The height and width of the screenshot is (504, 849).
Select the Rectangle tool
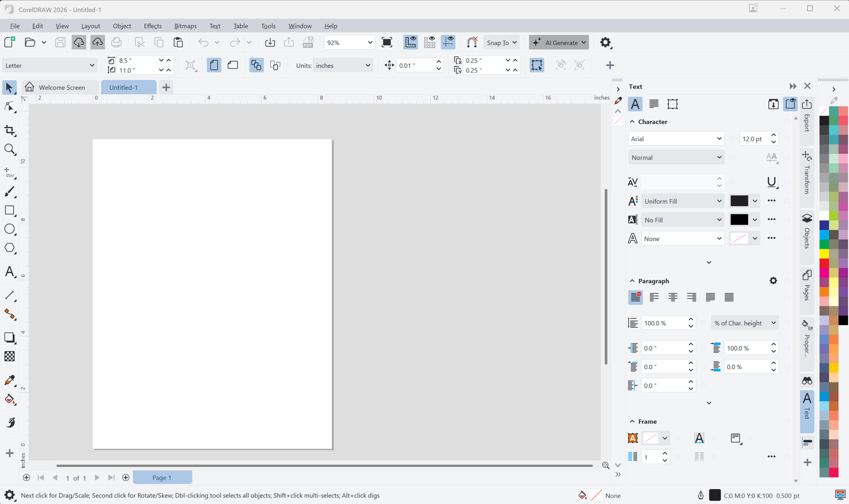click(10, 211)
